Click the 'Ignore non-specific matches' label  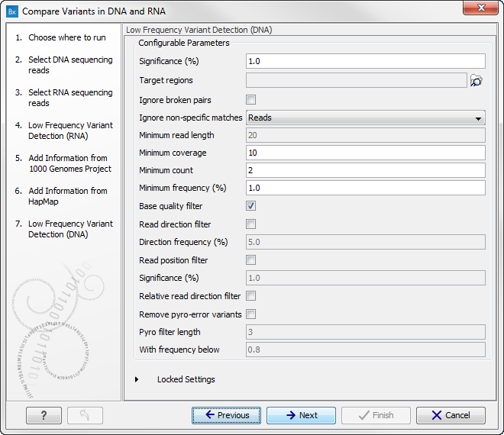191,118
